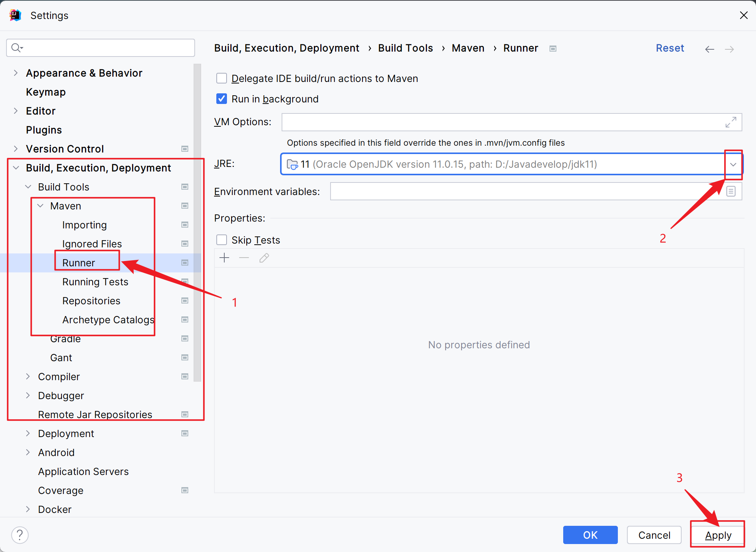Collapse the Maven node
This screenshot has height=552, width=756.
pyautogui.click(x=40, y=206)
